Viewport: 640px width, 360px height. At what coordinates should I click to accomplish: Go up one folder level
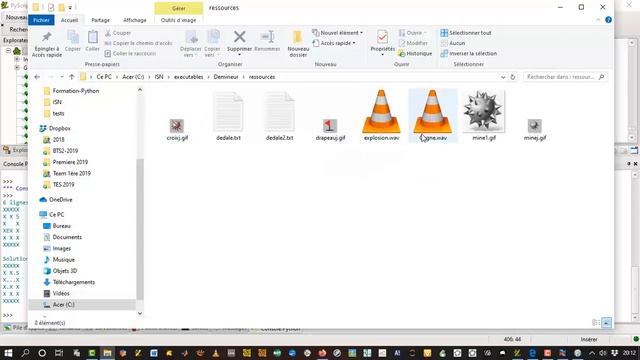(x=71, y=77)
